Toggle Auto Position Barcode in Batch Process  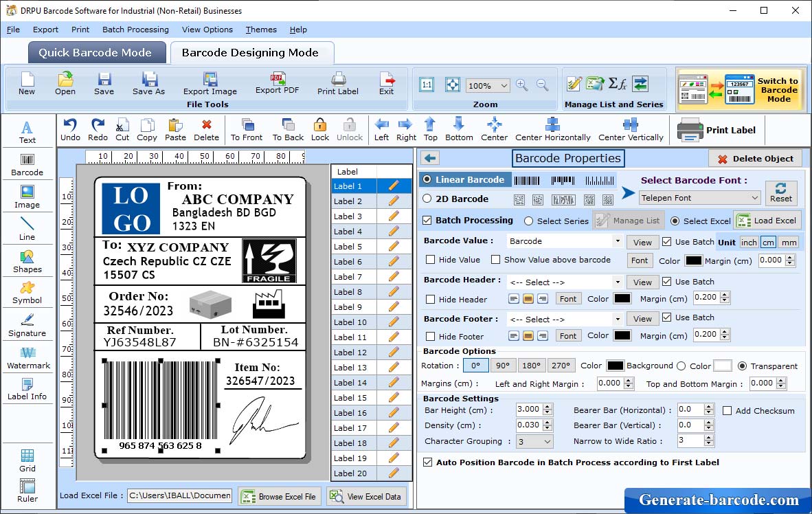tap(428, 462)
